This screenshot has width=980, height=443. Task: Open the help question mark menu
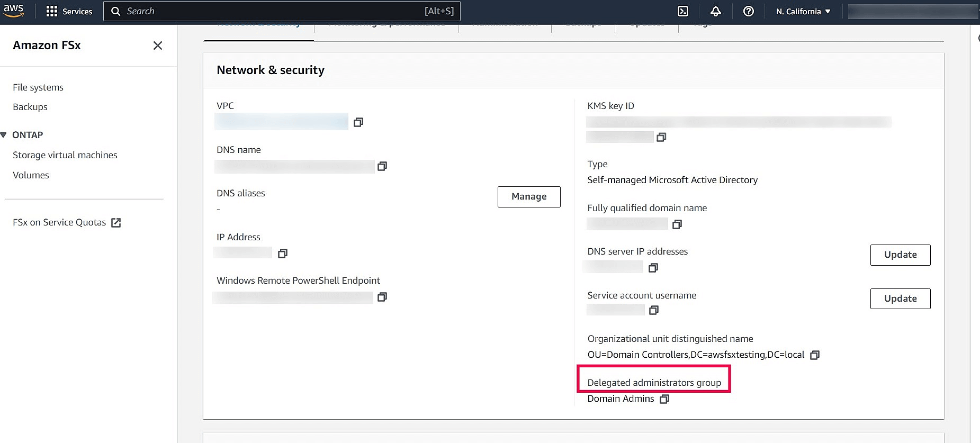click(x=748, y=11)
